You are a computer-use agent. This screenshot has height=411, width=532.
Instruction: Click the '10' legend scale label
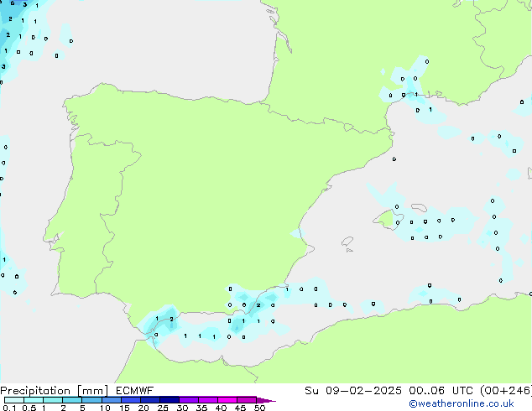tap(105, 408)
